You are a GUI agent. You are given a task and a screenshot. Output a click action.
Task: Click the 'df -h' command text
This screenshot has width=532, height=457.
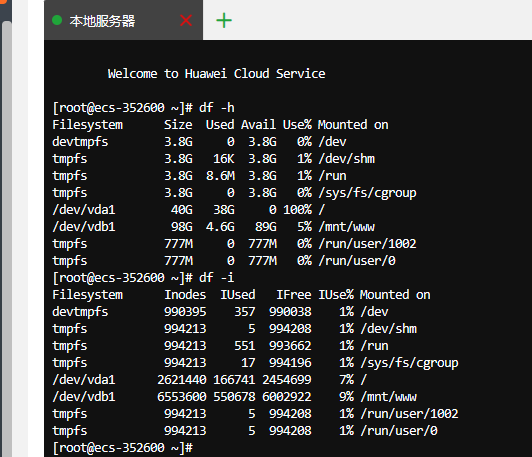[217, 108]
